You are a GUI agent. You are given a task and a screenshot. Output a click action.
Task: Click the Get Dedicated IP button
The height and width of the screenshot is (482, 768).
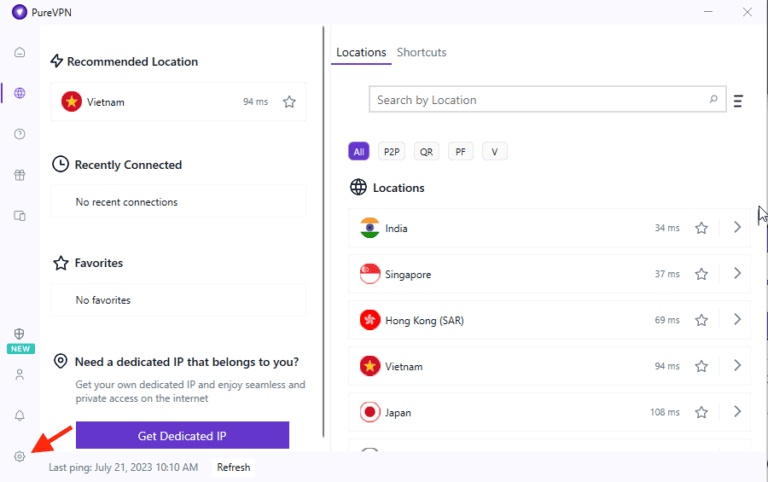click(182, 436)
